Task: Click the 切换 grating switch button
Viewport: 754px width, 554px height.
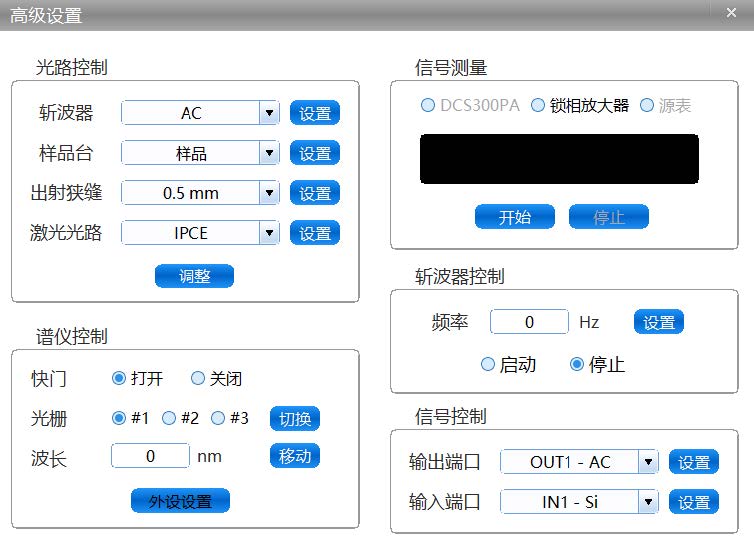Action: (x=294, y=419)
